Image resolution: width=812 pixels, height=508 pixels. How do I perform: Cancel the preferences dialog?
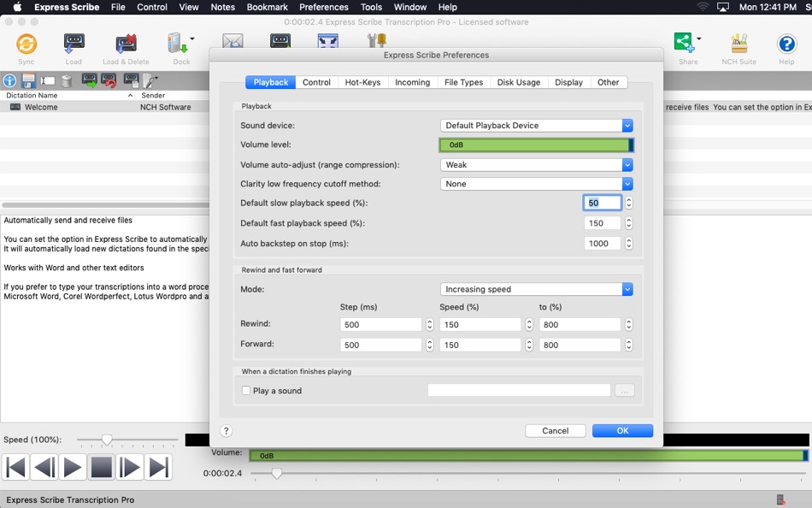(556, 430)
